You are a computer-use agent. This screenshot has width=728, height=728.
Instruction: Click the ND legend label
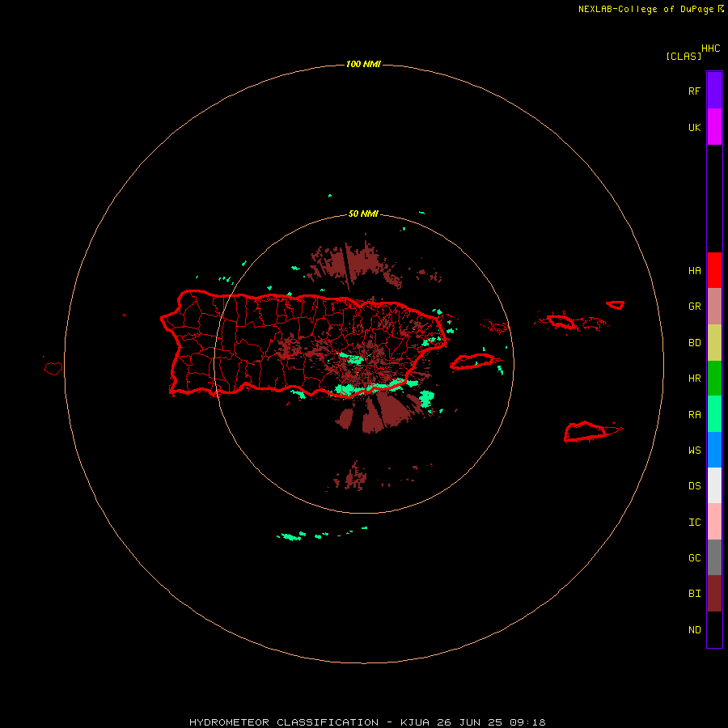pos(694,630)
